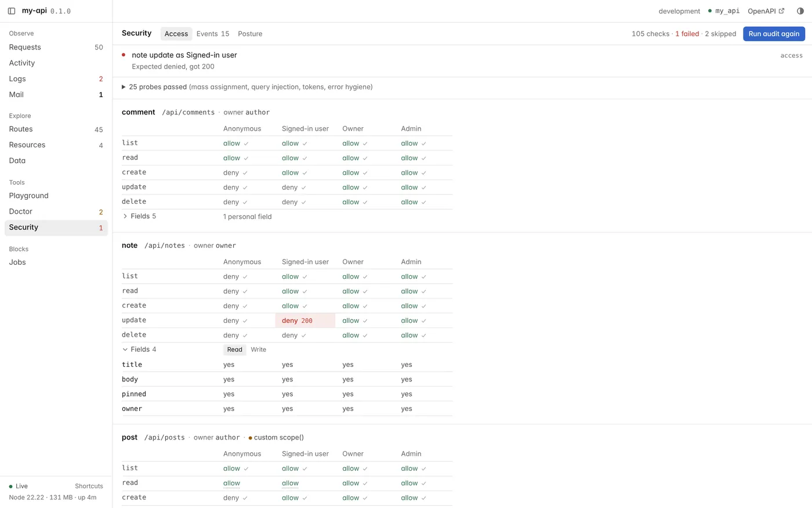This screenshot has height=508, width=812.
Task: Select the Access tab
Action: pos(176,34)
